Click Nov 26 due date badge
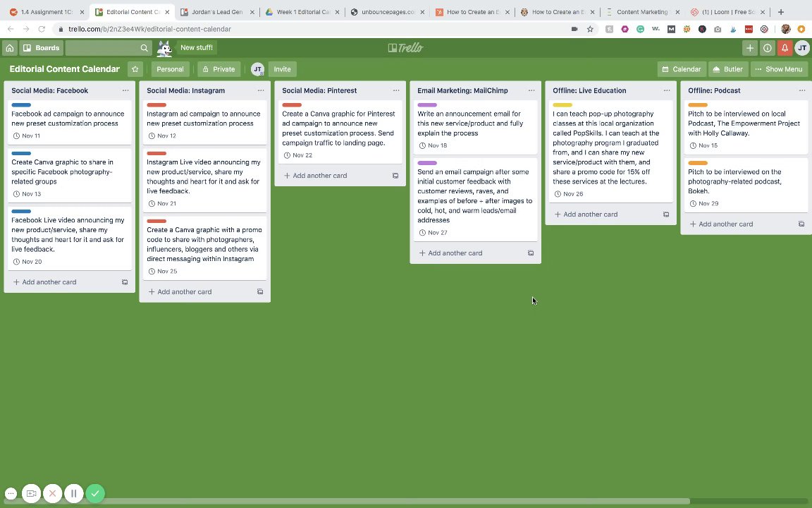The image size is (812, 508). [x=568, y=194]
